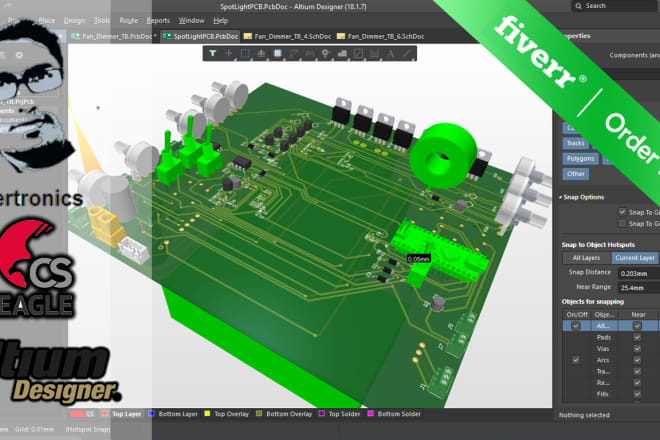Click the Pads row label
The image size is (660, 440).
point(604,337)
